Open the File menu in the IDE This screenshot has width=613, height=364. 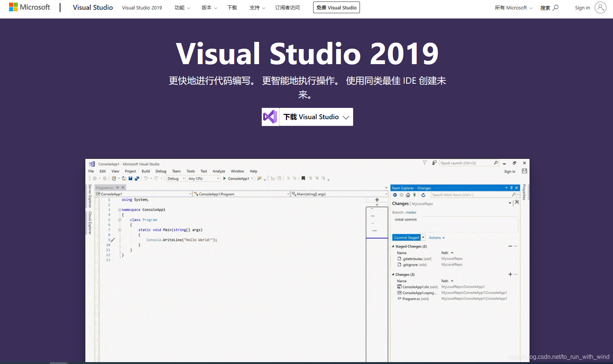[91, 171]
